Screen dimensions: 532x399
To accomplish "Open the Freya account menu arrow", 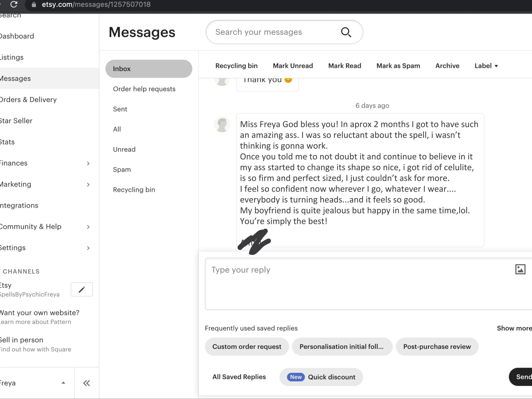I will pyautogui.click(x=63, y=383).
